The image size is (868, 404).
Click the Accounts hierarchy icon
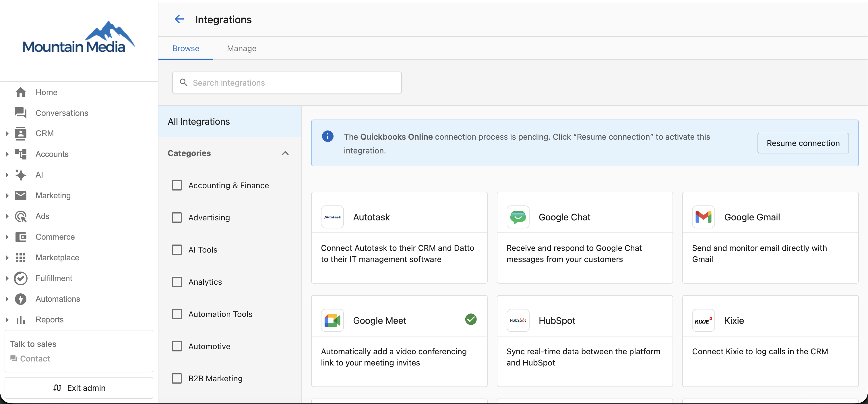[21, 154]
